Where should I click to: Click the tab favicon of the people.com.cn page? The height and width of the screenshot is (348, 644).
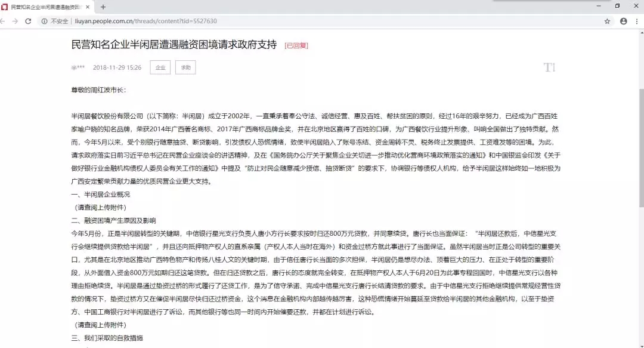point(5,7)
